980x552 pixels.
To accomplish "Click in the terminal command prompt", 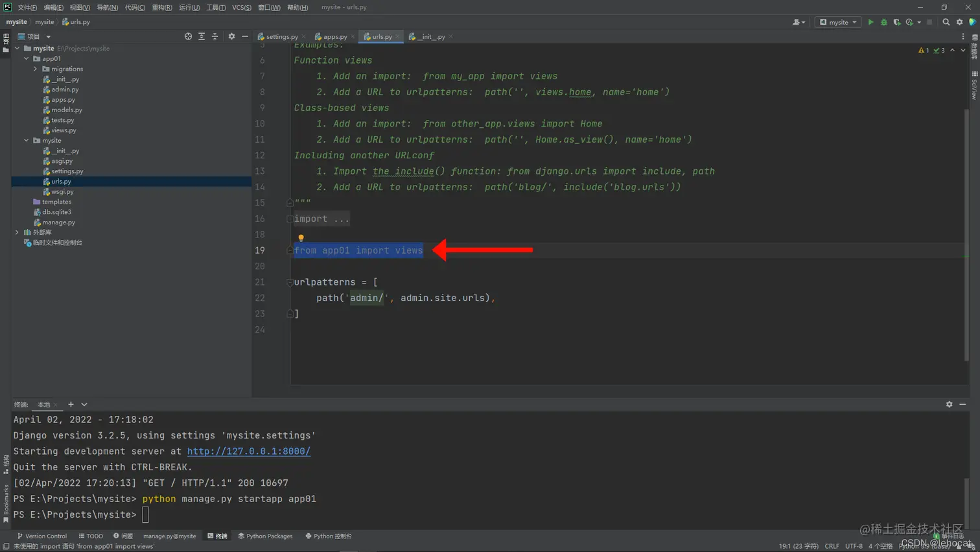I will tap(145, 514).
